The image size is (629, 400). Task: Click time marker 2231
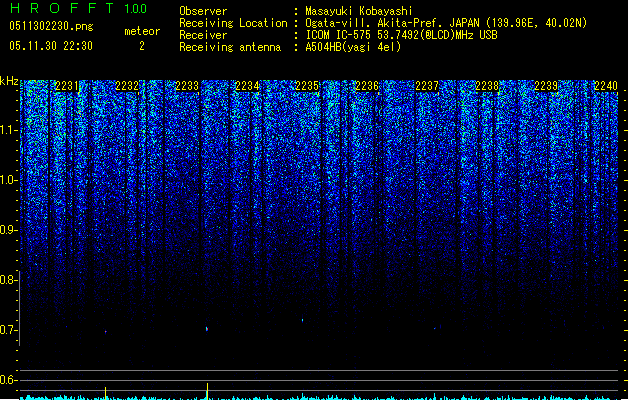point(67,86)
